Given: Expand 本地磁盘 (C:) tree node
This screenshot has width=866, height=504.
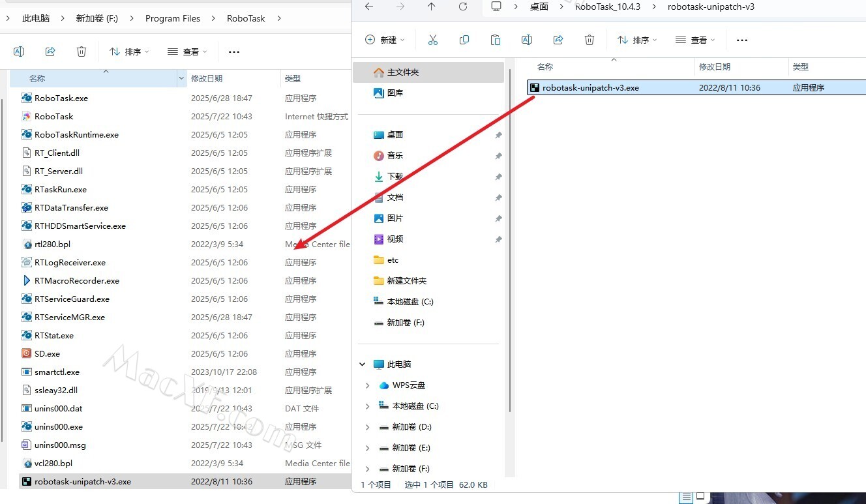Looking at the screenshot, I should point(368,406).
